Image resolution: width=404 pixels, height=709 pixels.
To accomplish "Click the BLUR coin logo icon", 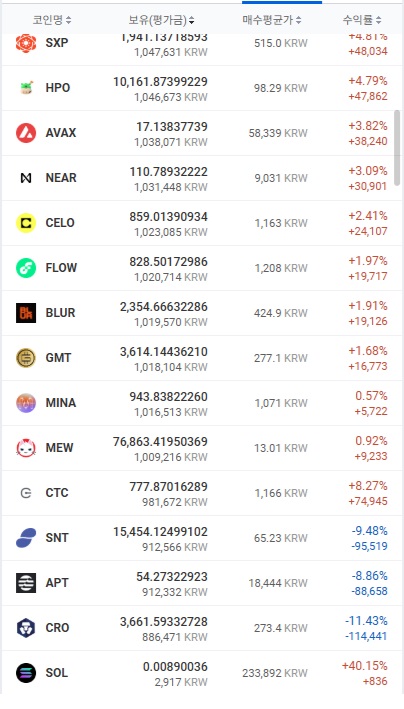I will coord(26,313).
